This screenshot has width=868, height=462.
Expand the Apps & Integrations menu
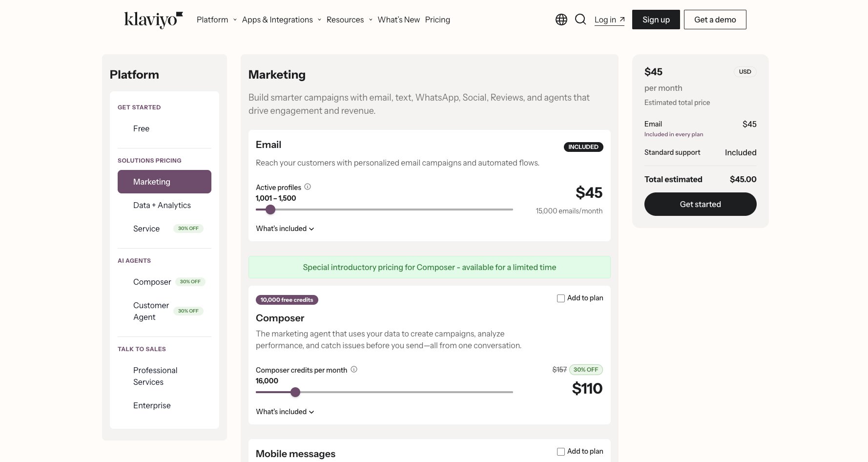coord(282,20)
